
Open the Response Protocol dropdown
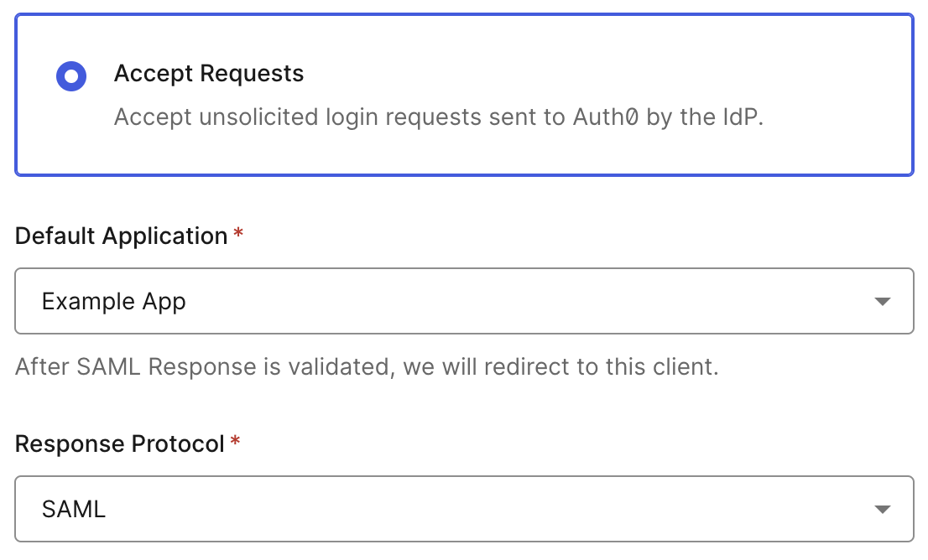pos(464,509)
